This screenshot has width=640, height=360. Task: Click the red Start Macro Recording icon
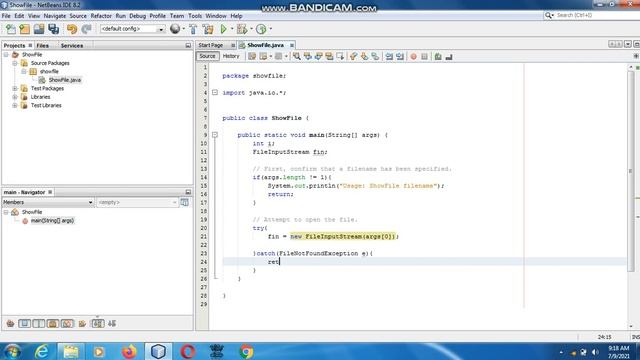pos(413,57)
